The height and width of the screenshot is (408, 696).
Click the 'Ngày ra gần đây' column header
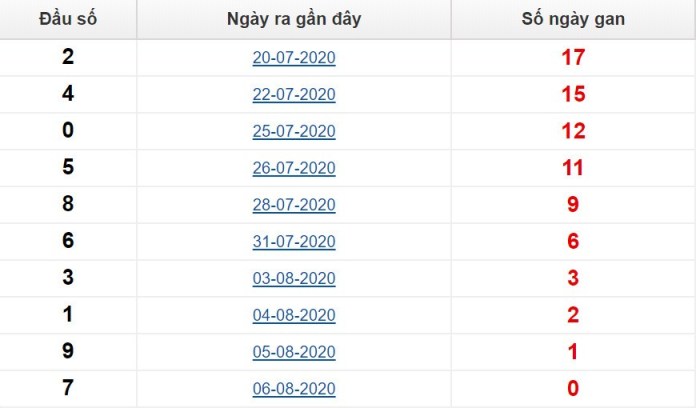coord(294,19)
